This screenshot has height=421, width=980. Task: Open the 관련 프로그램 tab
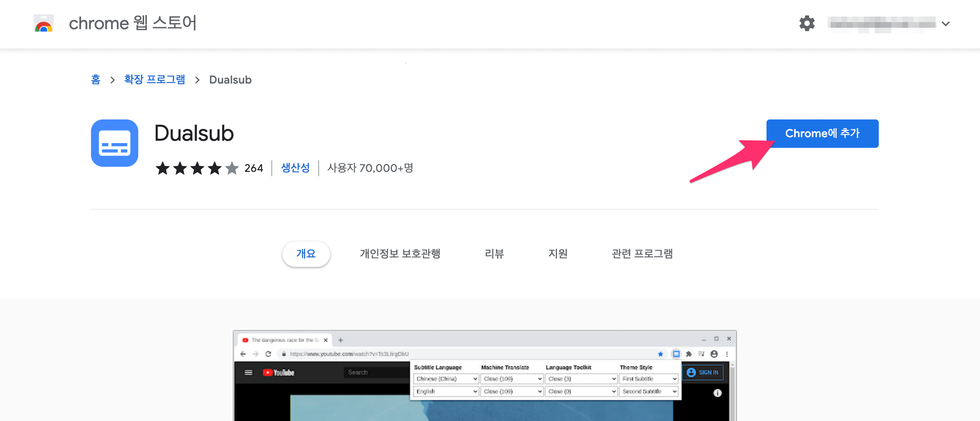pos(642,254)
